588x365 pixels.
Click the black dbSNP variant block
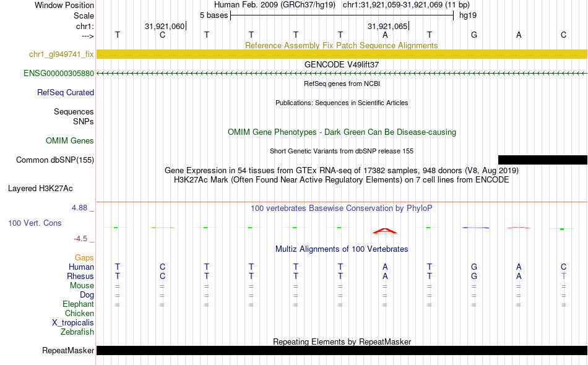[x=543, y=160]
